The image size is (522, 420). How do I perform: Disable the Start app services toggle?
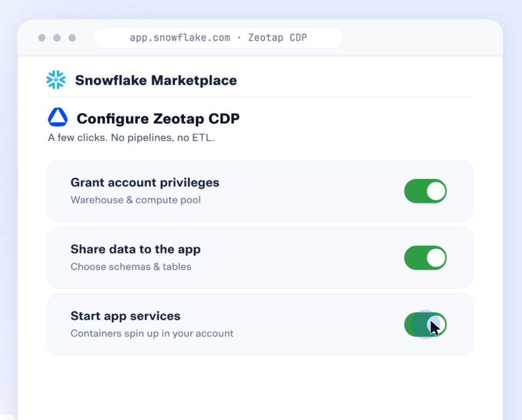425,324
